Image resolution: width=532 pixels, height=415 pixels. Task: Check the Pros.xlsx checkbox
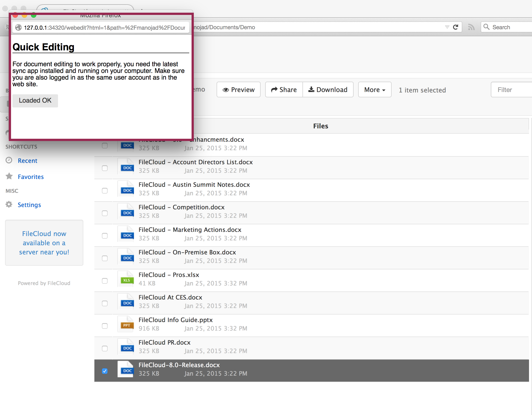[x=105, y=281]
